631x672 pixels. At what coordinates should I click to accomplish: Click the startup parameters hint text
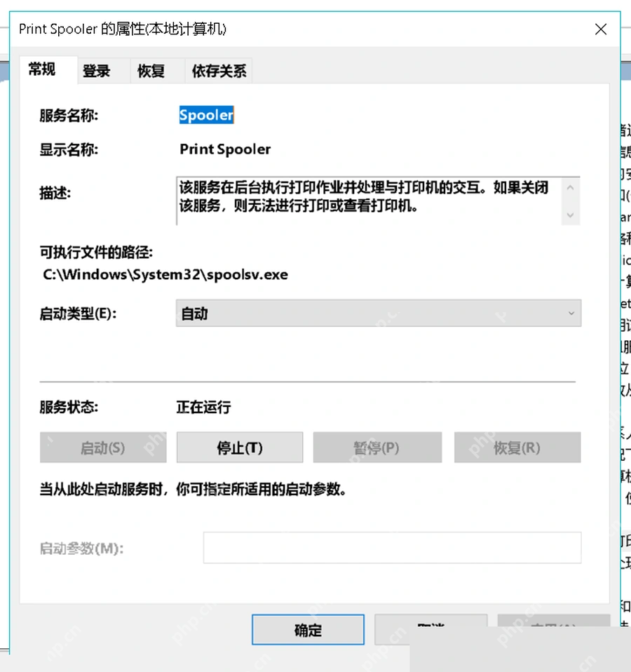[x=192, y=489]
